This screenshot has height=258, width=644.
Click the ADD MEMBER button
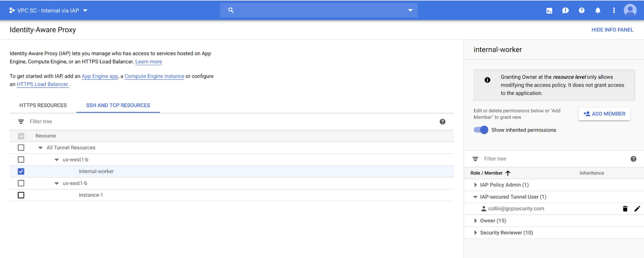[604, 114]
